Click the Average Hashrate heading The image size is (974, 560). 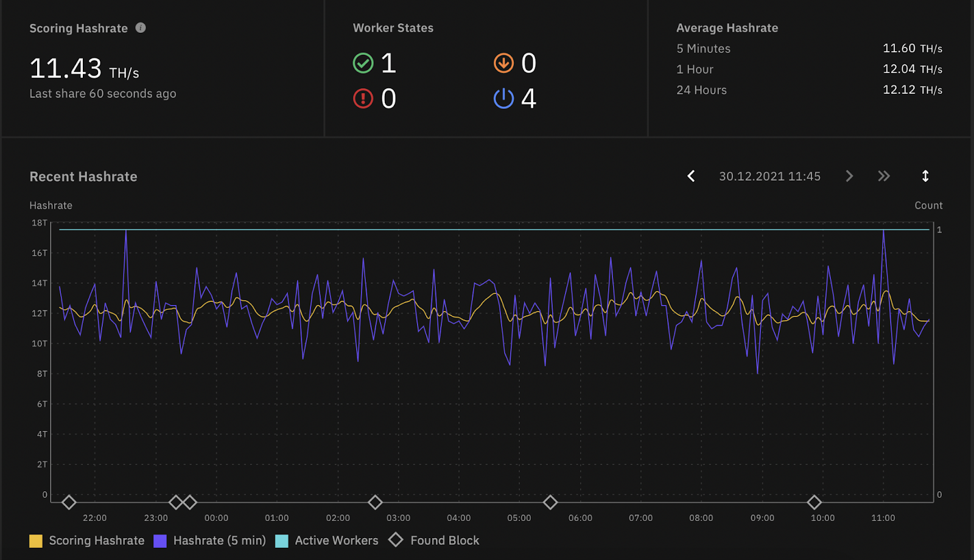pos(727,28)
